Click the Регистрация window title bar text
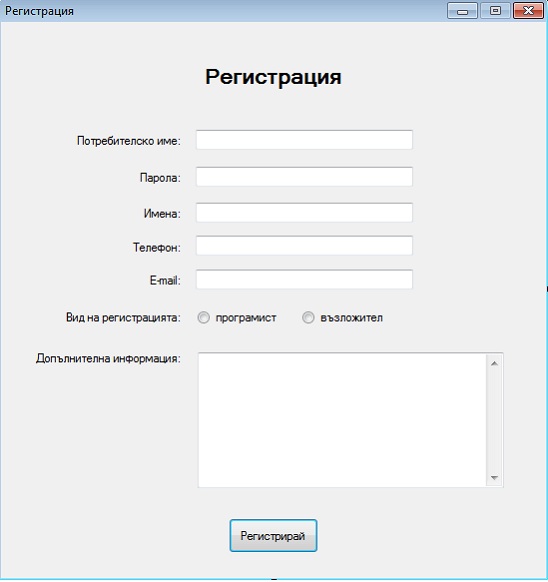The width and height of the screenshot is (548, 582). tap(39, 11)
